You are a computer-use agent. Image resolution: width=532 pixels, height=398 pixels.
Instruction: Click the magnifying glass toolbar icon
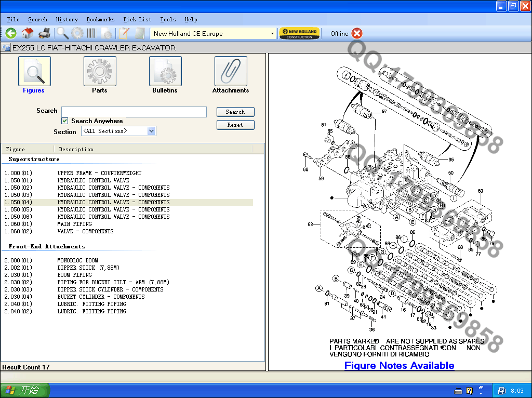(x=62, y=34)
